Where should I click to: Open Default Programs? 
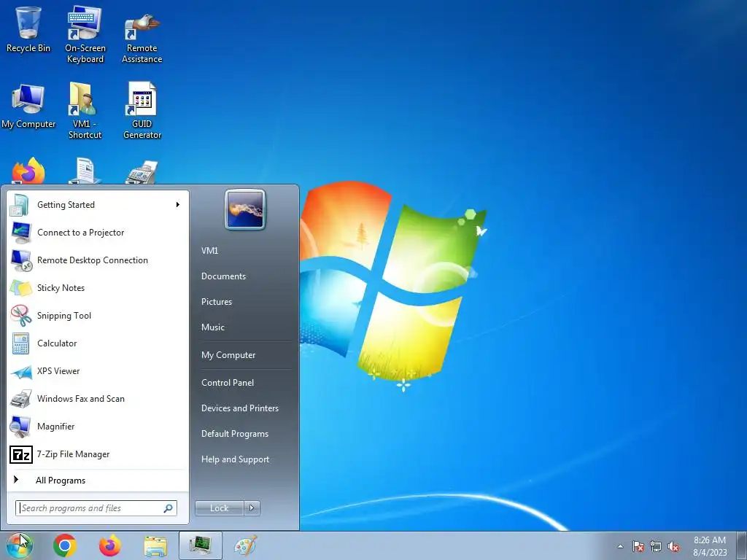[234, 434]
